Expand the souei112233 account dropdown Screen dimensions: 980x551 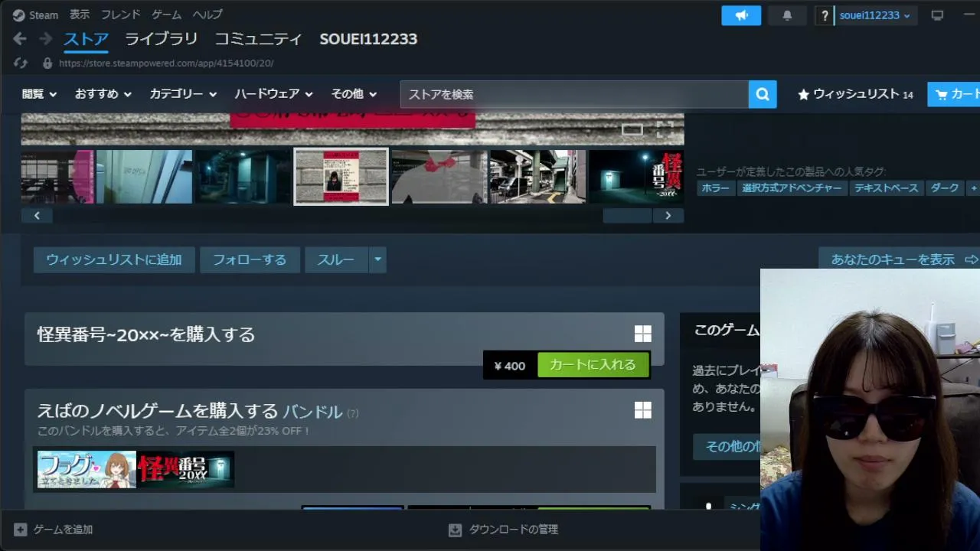point(876,15)
